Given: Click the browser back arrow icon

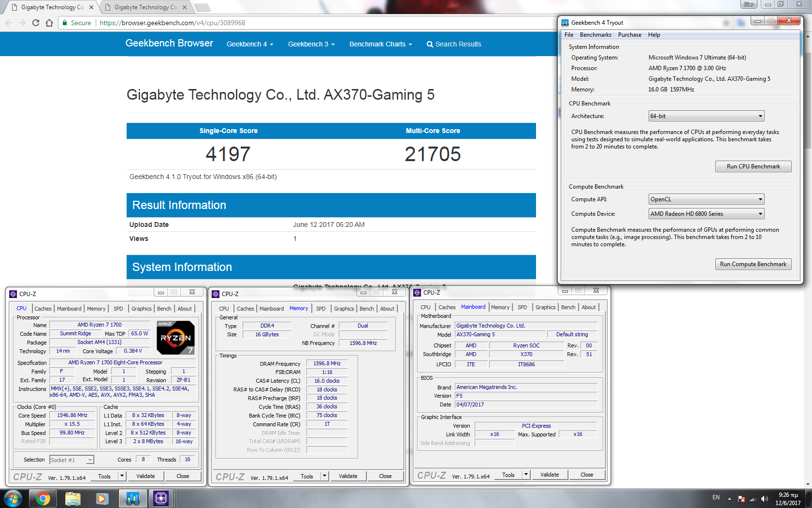Looking at the screenshot, I should pyautogui.click(x=9, y=23).
